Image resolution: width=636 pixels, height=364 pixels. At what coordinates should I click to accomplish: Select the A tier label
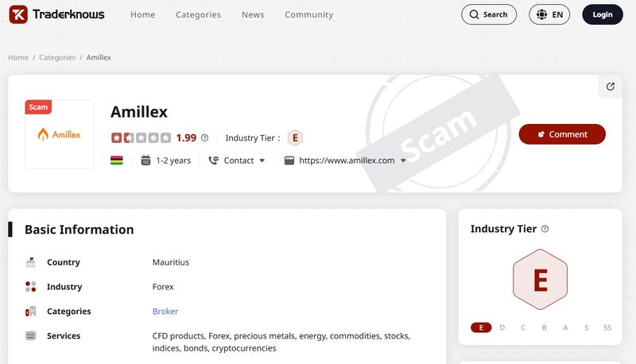pos(565,327)
